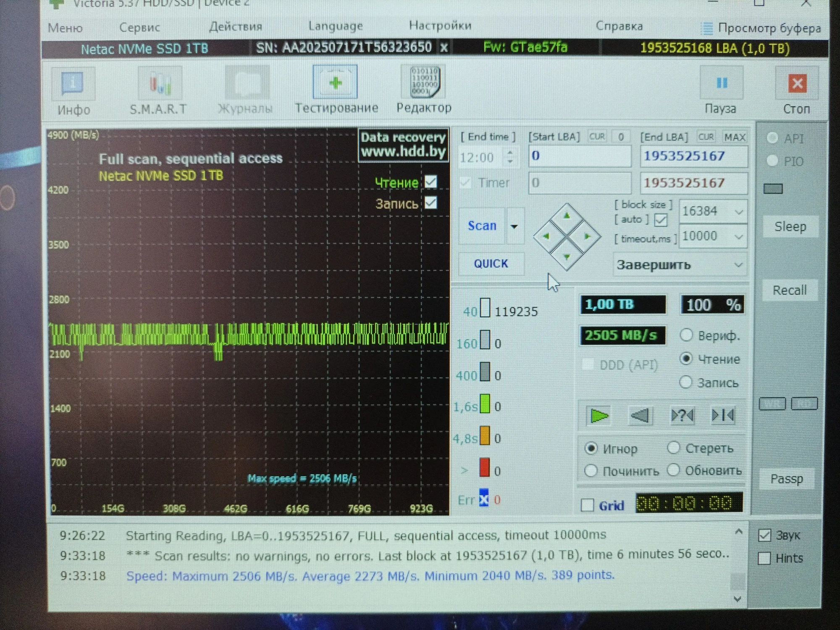Open the Настройки menu
Screen dimensions: 840x630
[x=440, y=26]
